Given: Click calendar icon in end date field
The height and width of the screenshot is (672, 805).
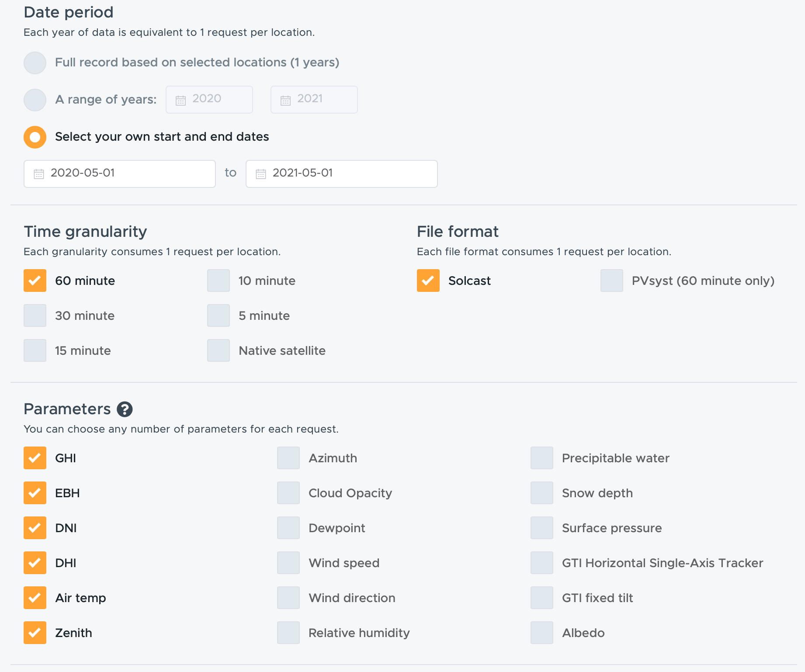Looking at the screenshot, I should 261,174.
